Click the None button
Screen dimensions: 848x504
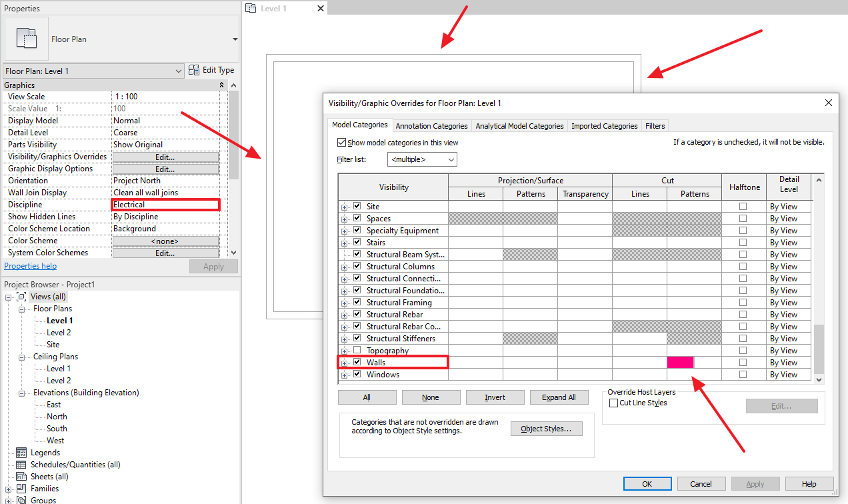coord(431,397)
